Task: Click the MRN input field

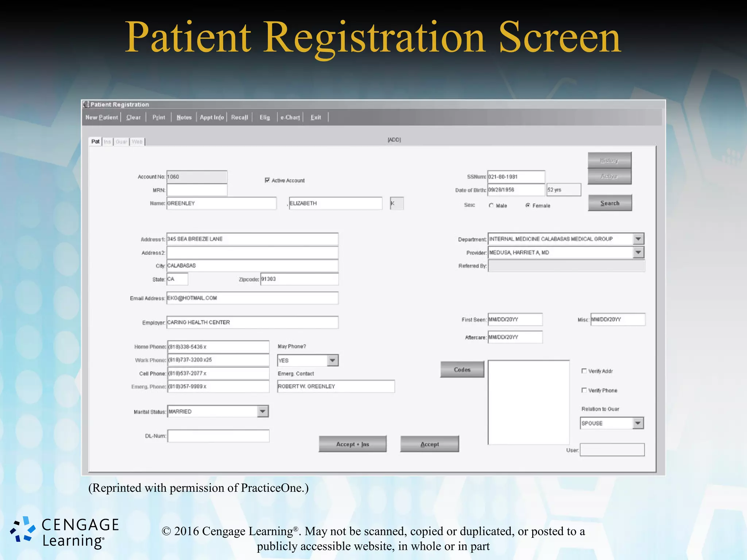Action: [x=197, y=190]
